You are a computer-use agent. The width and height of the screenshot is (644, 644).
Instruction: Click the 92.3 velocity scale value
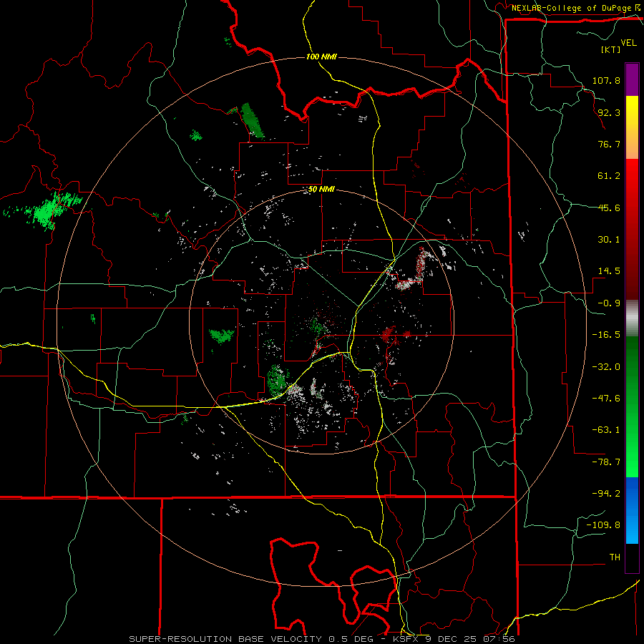tap(609, 112)
